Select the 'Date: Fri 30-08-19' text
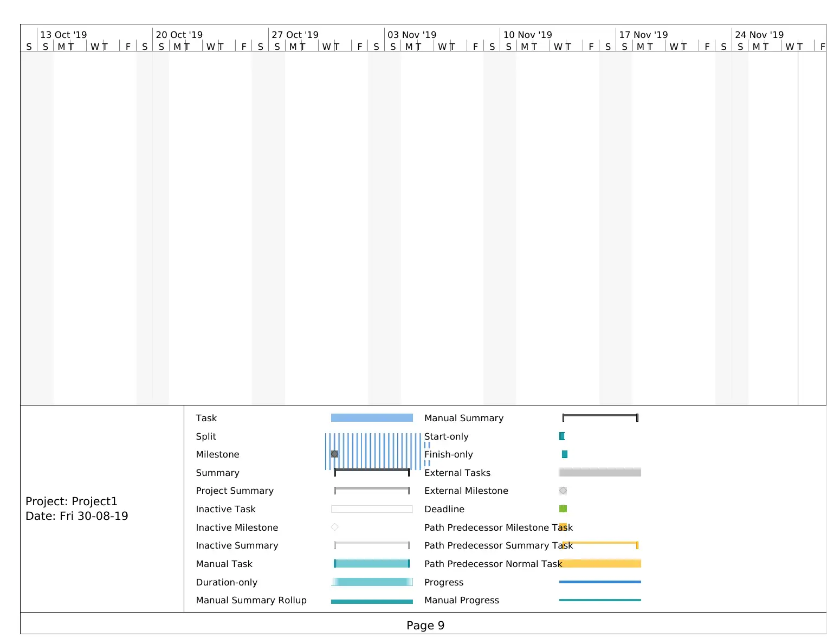This screenshot has width=827, height=644. click(77, 516)
